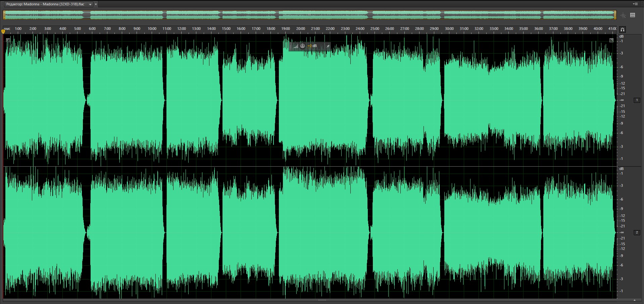Click the overview waveform navigator bar
Viewport: 644px width, 304px height.
pos(309,15)
